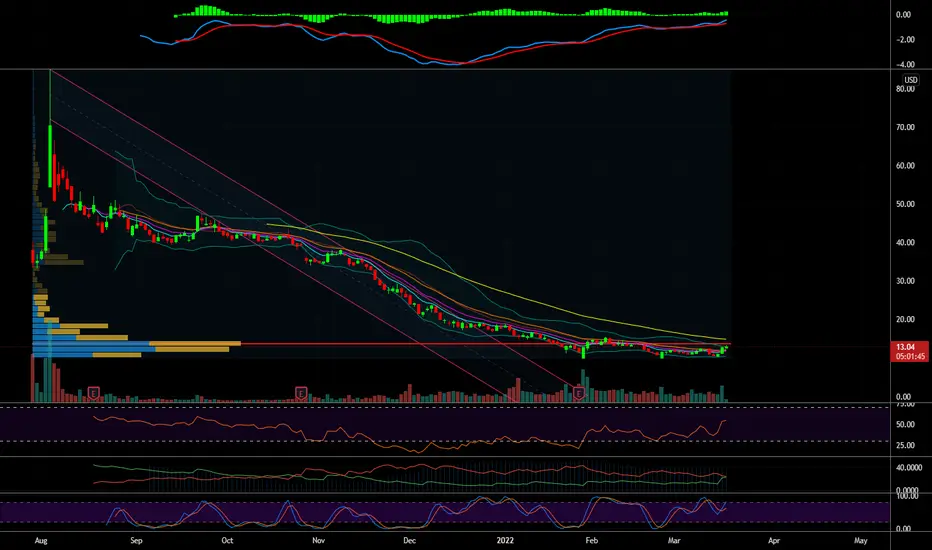Click the 2022 label on time axis
The image size is (932, 550).
[x=505, y=540]
